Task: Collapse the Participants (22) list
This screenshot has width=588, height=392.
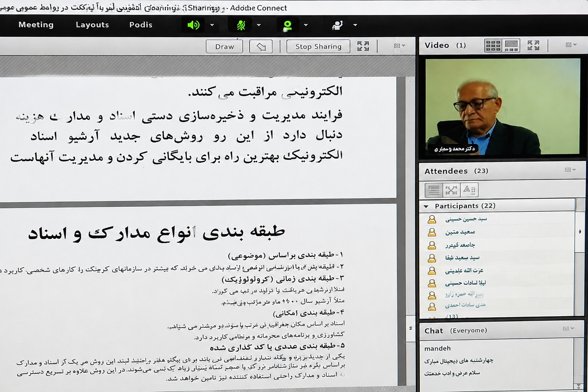Action: pyautogui.click(x=426, y=206)
